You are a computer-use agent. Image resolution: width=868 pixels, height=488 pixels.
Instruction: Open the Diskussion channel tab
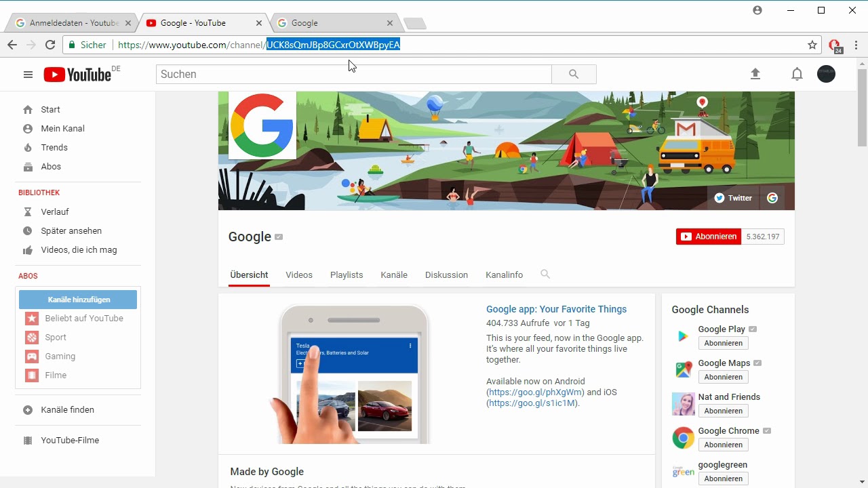446,274
